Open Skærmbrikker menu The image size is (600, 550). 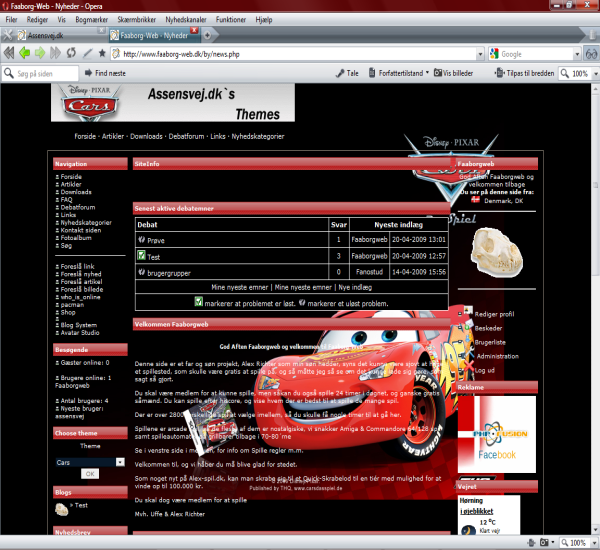[x=137, y=20]
